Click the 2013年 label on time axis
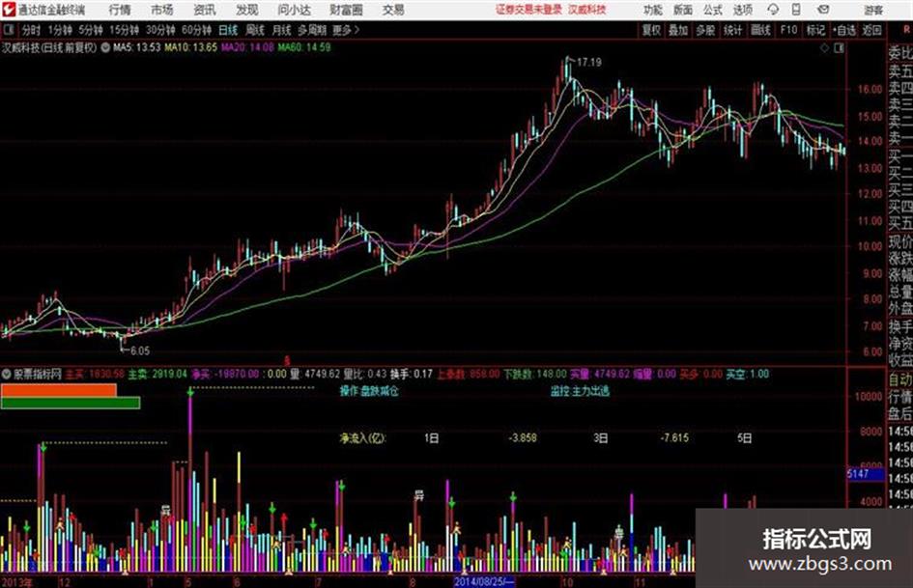 coord(17,581)
